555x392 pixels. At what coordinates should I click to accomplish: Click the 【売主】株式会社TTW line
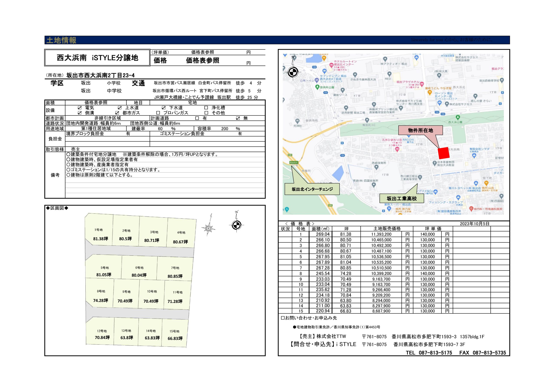click(x=322, y=336)
